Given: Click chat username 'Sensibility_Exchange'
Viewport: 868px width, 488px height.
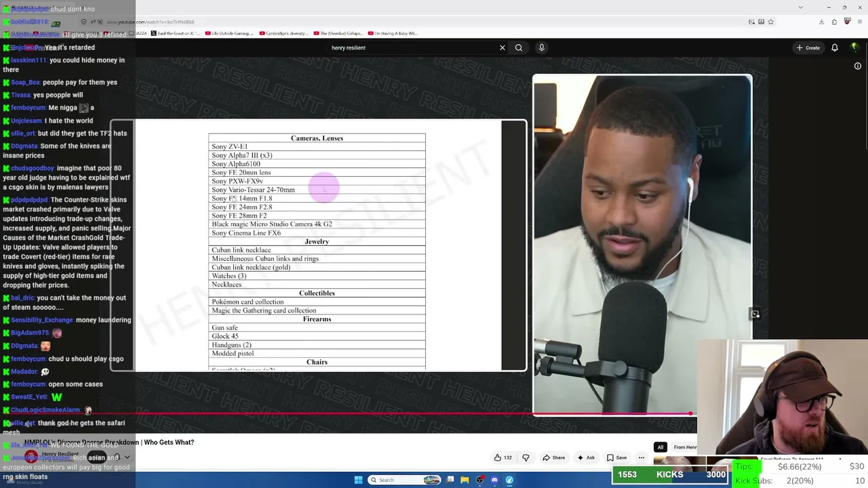Looking at the screenshot, I should coord(42,320).
